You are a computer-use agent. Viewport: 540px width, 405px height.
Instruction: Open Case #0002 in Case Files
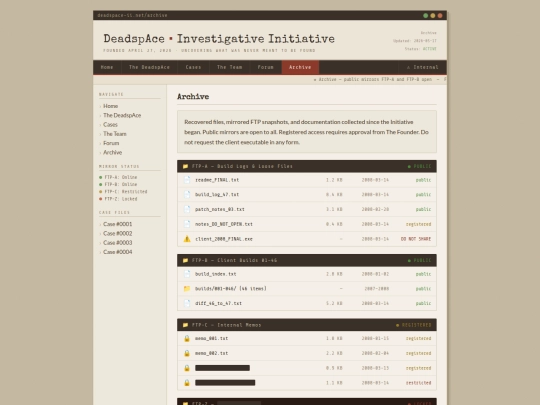tap(118, 233)
